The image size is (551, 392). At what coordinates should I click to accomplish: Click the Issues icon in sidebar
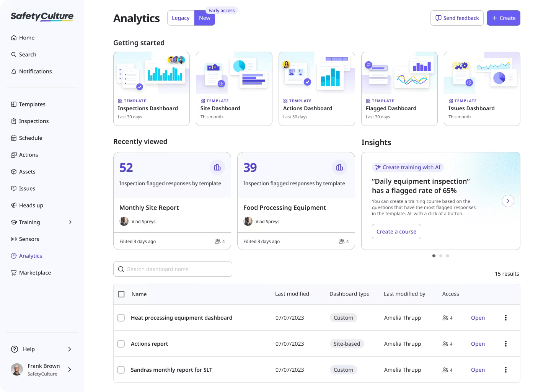14,188
